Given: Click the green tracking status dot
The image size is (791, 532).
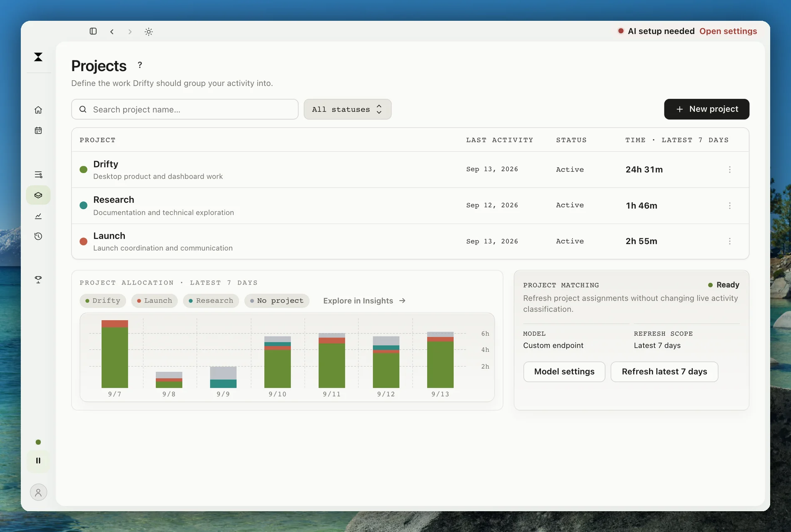Looking at the screenshot, I should [38, 442].
